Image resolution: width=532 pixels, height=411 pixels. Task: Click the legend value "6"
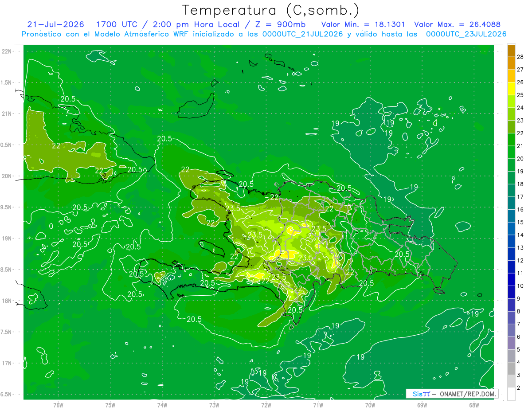518,337
